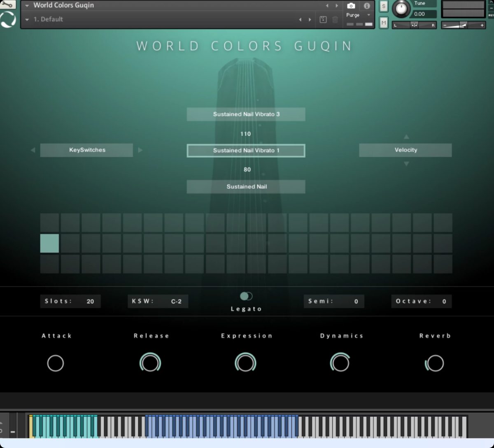Click the volume minus button
Screen dimensions: 494x448
[x=445, y=25]
